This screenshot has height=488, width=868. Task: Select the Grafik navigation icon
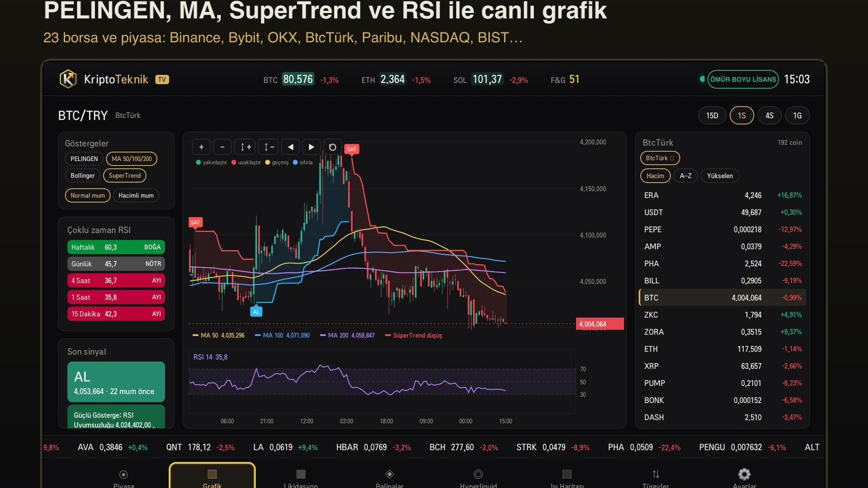[212, 474]
